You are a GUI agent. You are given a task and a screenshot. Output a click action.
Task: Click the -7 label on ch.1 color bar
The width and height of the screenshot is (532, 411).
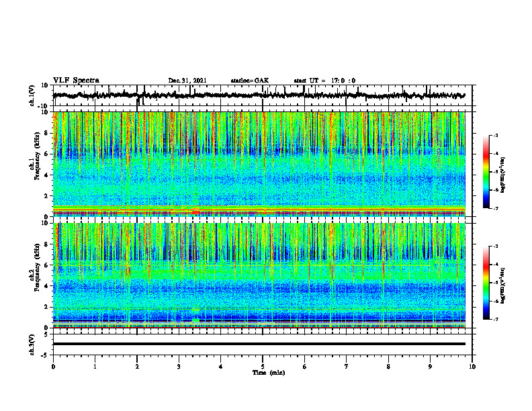494,208
